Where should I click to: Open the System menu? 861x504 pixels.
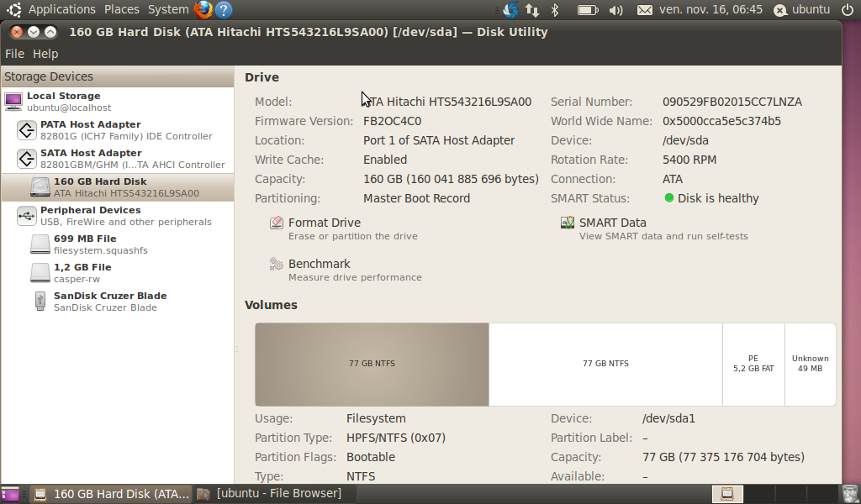pos(168,9)
